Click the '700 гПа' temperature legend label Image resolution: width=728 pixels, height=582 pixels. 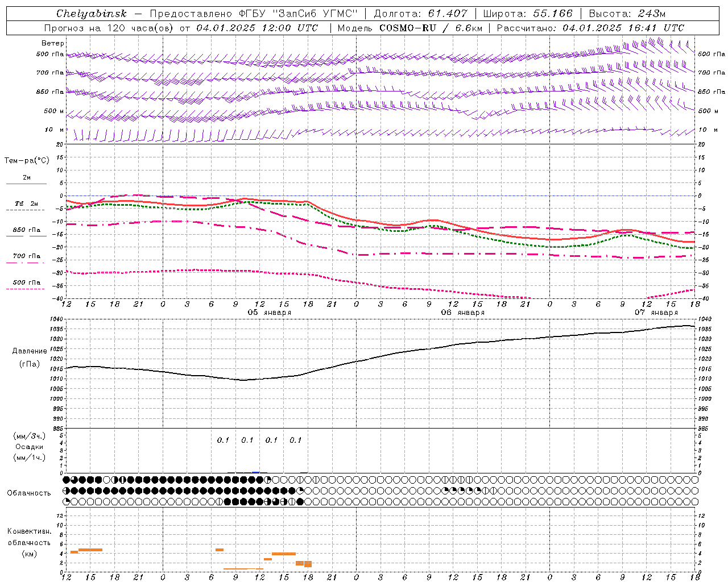[x=26, y=256]
